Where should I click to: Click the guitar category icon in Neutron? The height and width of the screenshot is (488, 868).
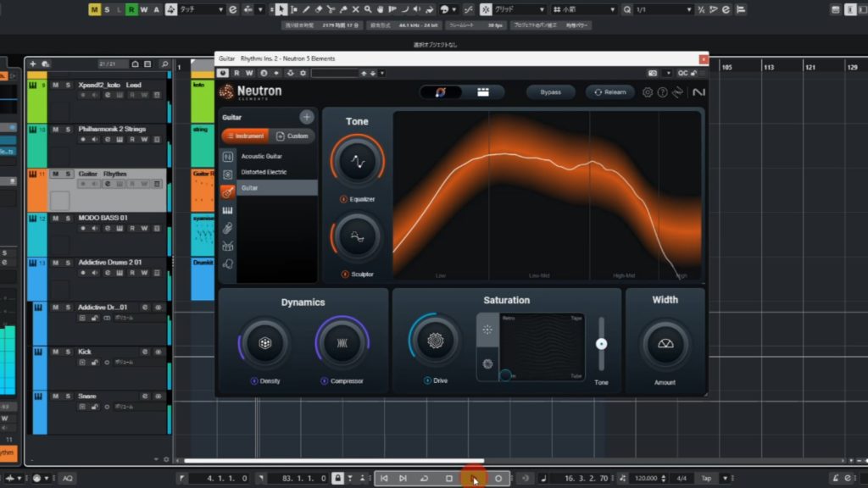coord(228,192)
